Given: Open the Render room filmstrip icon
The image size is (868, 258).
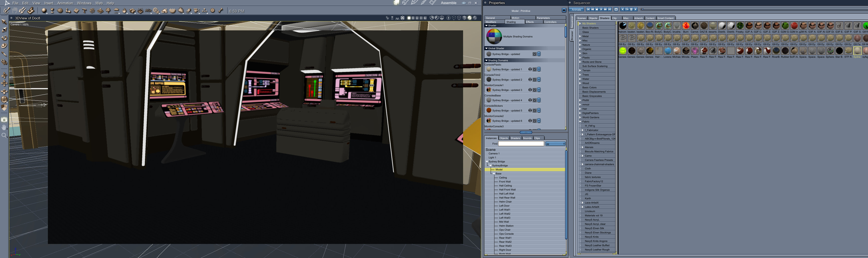Looking at the screenshot, I should pyautogui.click(x=433, y=3).
